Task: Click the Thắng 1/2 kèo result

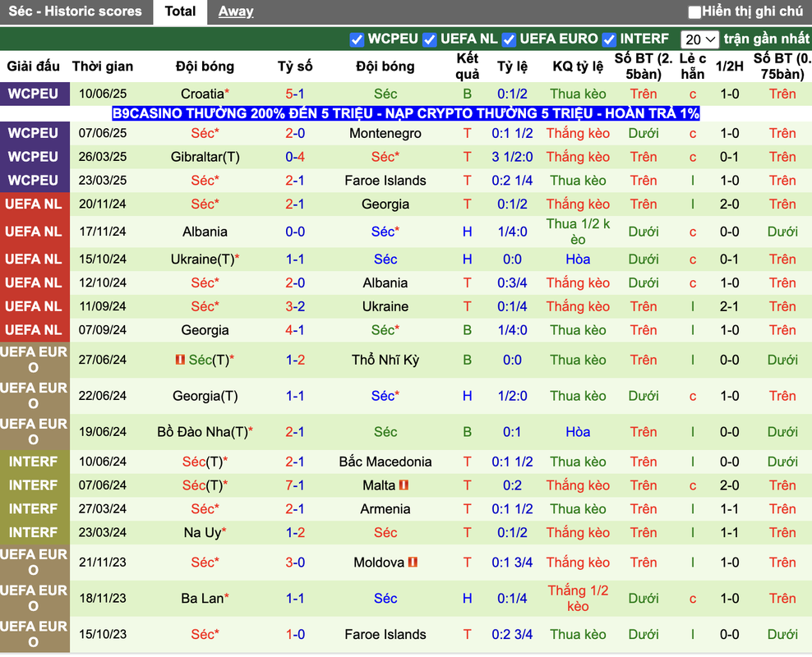Action: pos(578,599)
